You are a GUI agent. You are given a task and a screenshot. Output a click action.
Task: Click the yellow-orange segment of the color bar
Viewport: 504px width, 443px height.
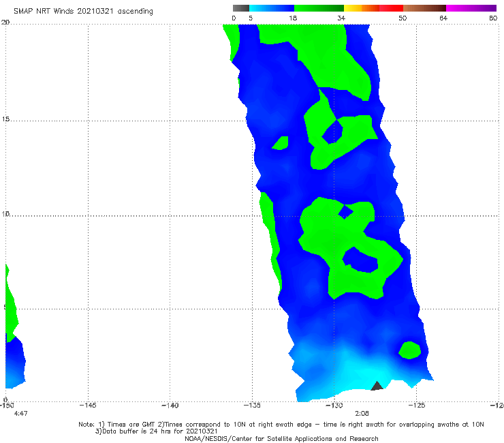click(x=361, y=8)
